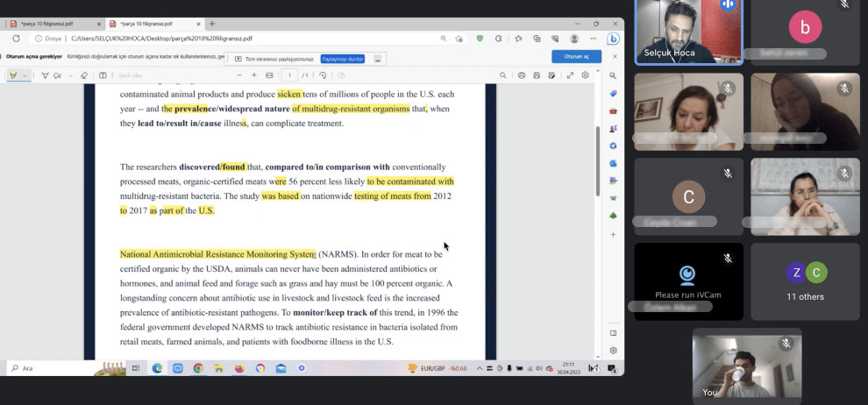
Task: Click bold text discovered/found in PDF
Action: 212,167
